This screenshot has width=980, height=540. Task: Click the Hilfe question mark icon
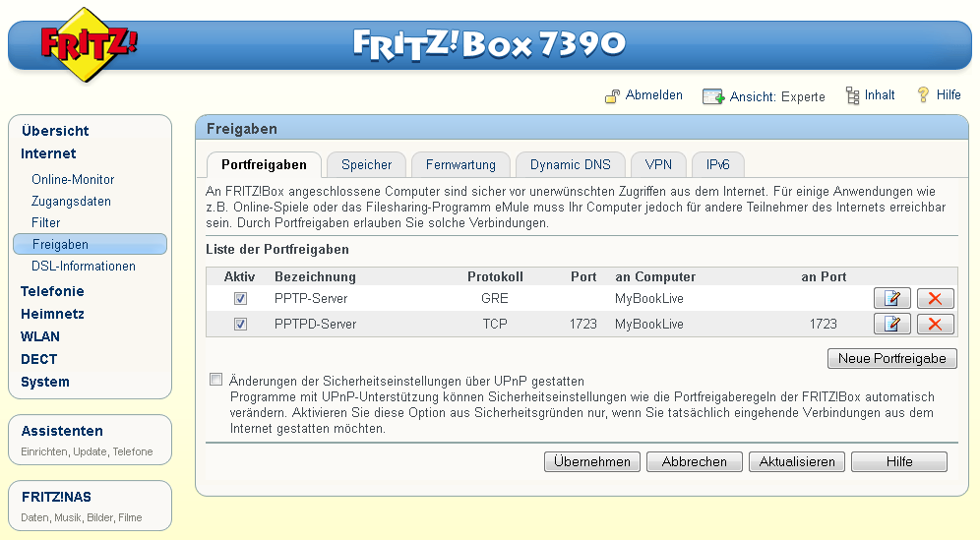[923, 95]
